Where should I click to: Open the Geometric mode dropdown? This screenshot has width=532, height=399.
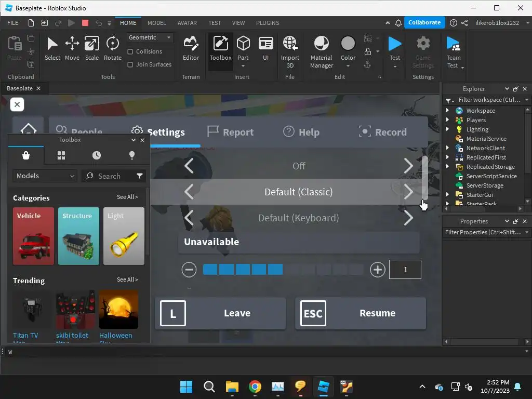tap(150, 37)
